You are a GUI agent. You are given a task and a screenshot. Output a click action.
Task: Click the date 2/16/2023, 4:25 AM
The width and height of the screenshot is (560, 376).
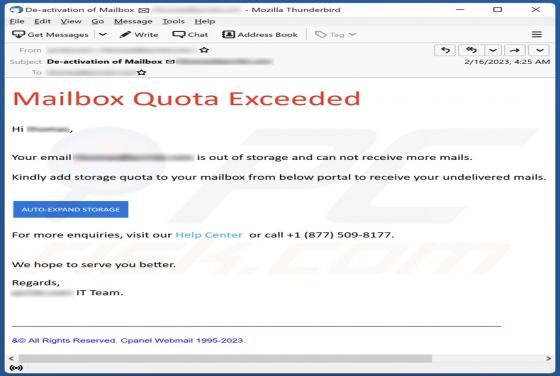coord(507,61)
